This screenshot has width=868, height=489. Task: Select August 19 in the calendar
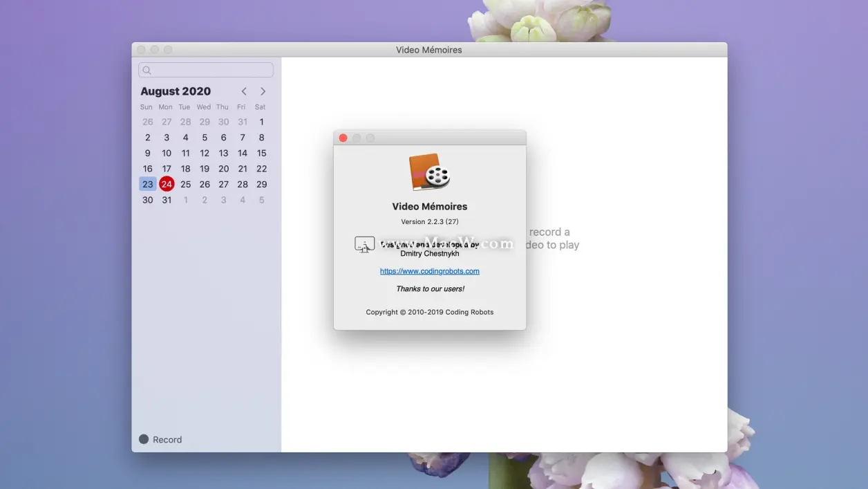click(205, 169)
